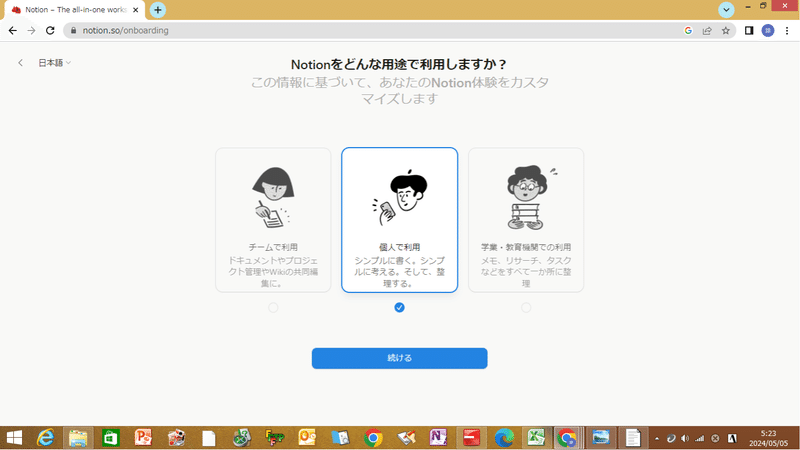Show hidden system tray icons
Image resolution: width=800 pixels, height=450 pixels.
coord(657,438)
